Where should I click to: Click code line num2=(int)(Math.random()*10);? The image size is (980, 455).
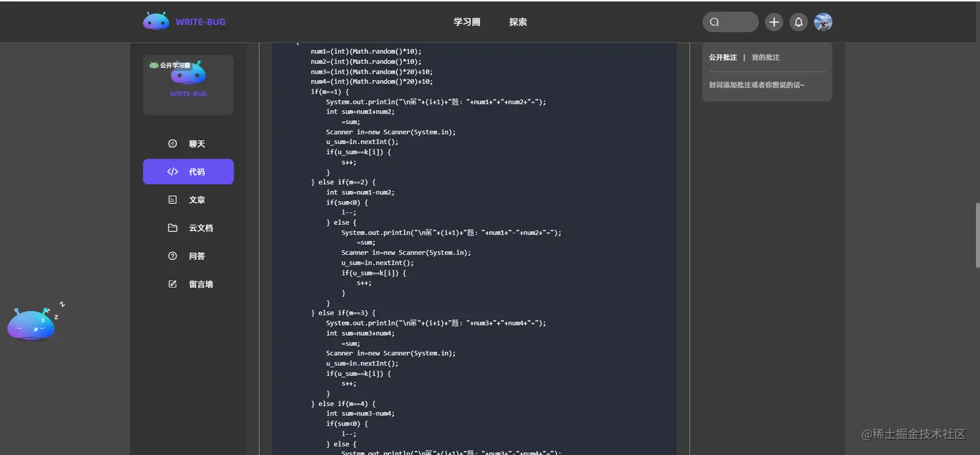click(366, 62)
